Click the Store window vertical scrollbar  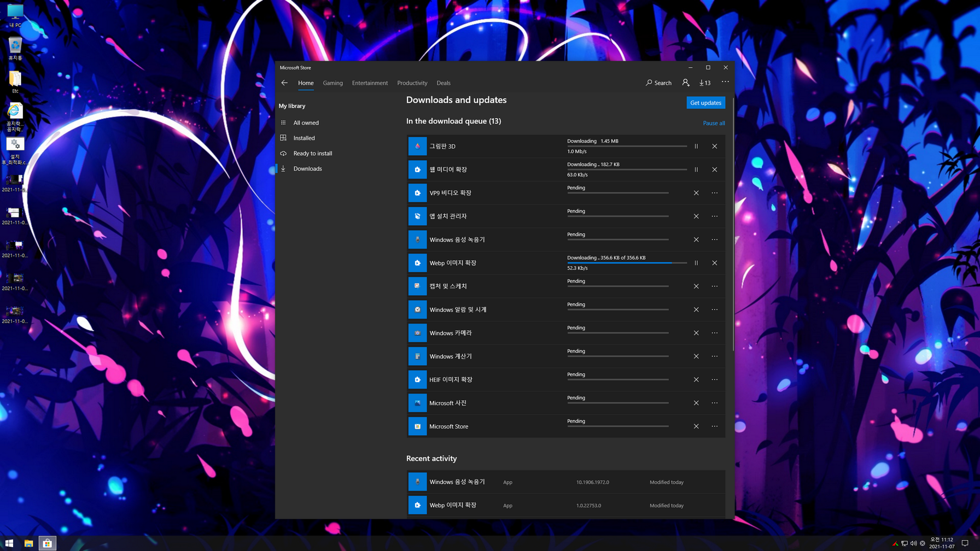pyautogui.click(x=733, y=224)
